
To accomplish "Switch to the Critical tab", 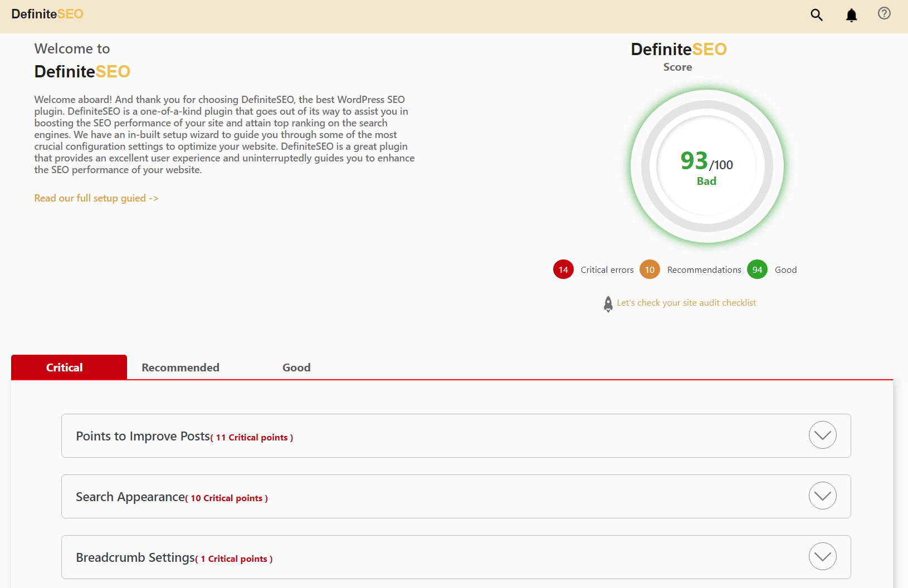I will pos(69,367).
